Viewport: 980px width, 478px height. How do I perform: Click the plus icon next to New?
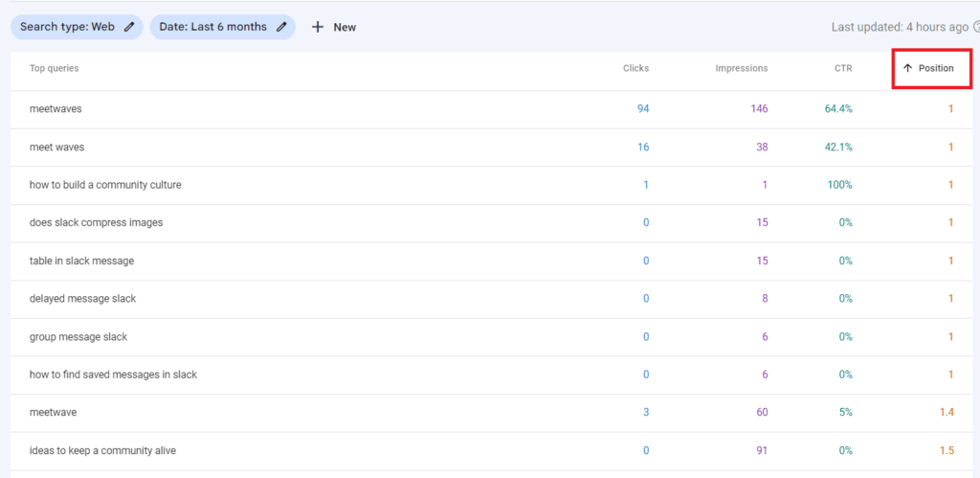pos(318,27)
